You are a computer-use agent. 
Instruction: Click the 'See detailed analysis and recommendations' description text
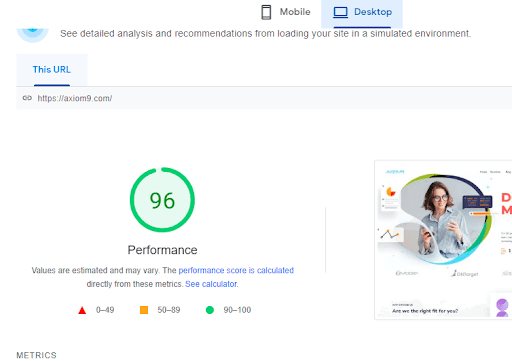tap(265, 34)
